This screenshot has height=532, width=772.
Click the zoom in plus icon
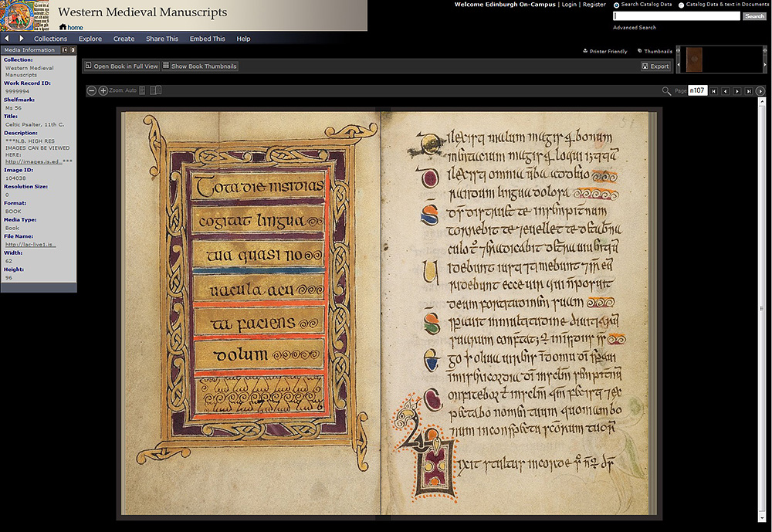point(103,90)
